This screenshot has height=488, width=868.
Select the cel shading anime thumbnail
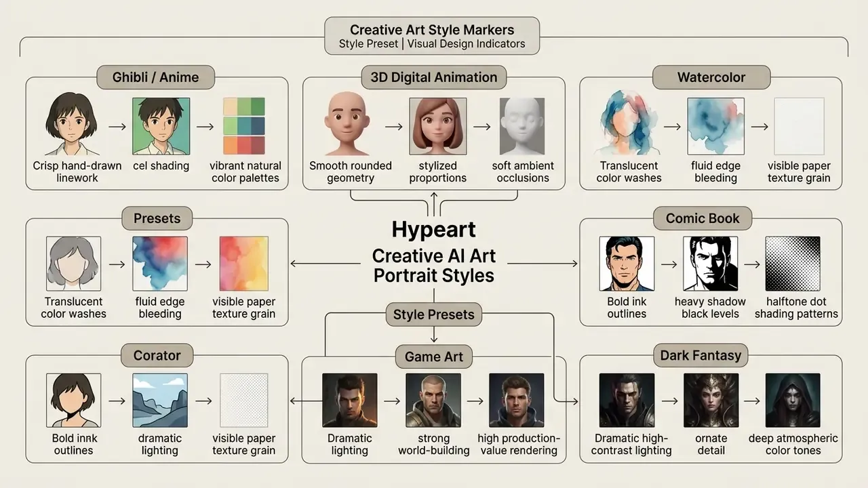(161, 126)
